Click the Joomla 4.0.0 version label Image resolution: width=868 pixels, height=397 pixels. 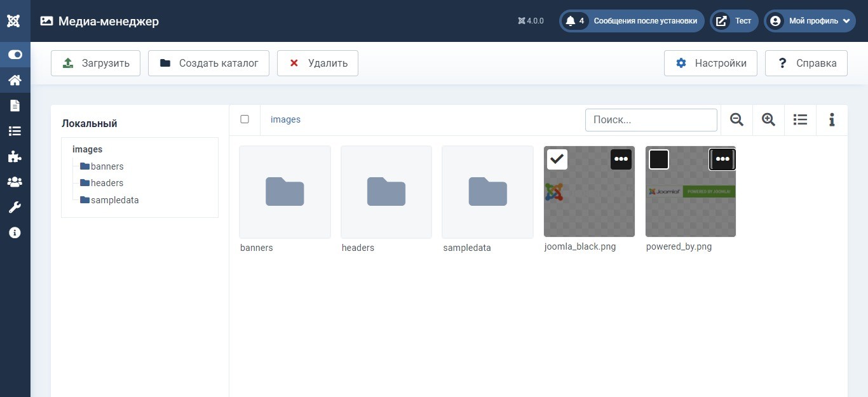[531, 21]
